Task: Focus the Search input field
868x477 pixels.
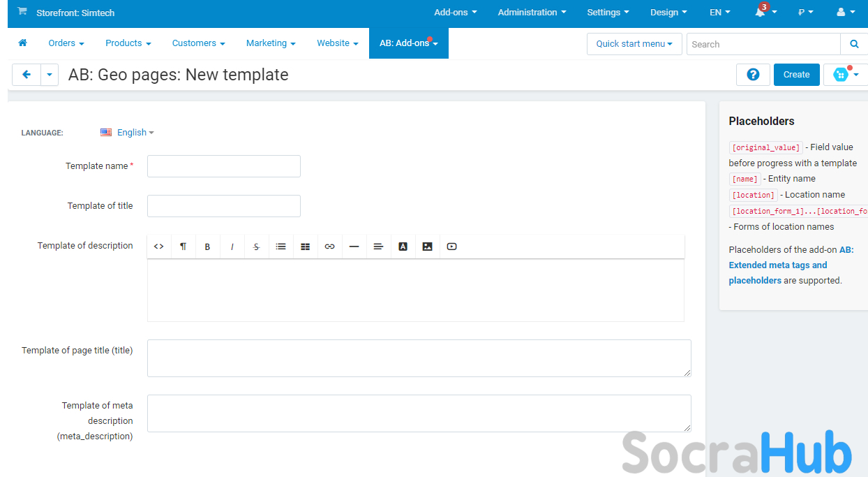Action: (x=764, y=44)
